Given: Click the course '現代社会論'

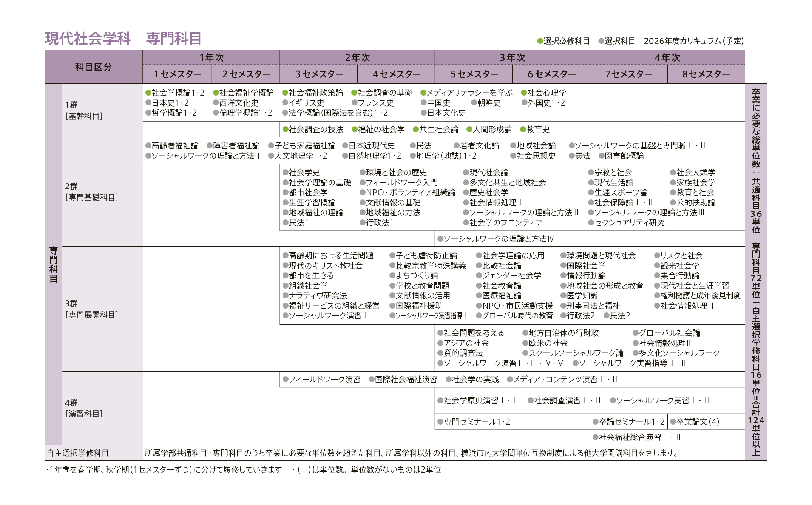Looking at the screenshot, I should point(486,172).
